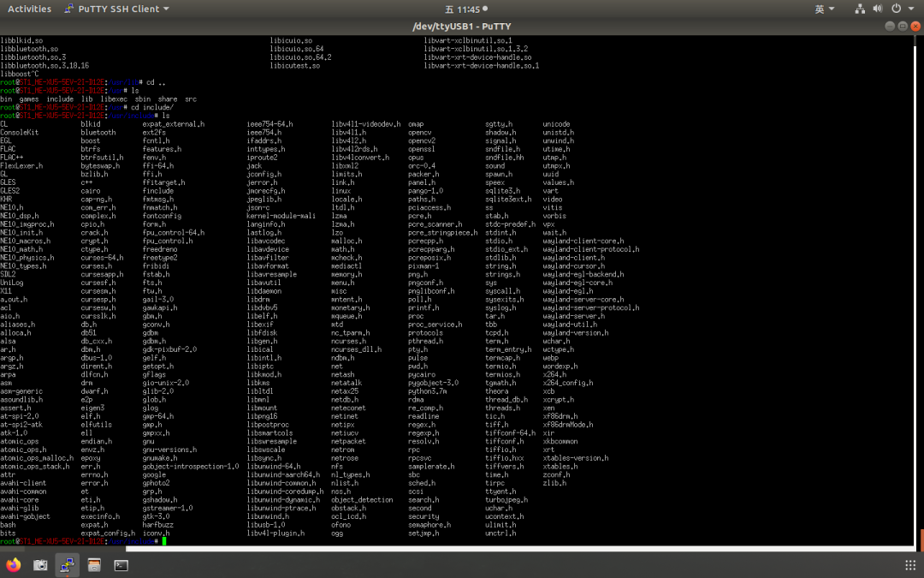
Task: Click the 'kernel-module-mali' entry
Action: click(281, 216)
